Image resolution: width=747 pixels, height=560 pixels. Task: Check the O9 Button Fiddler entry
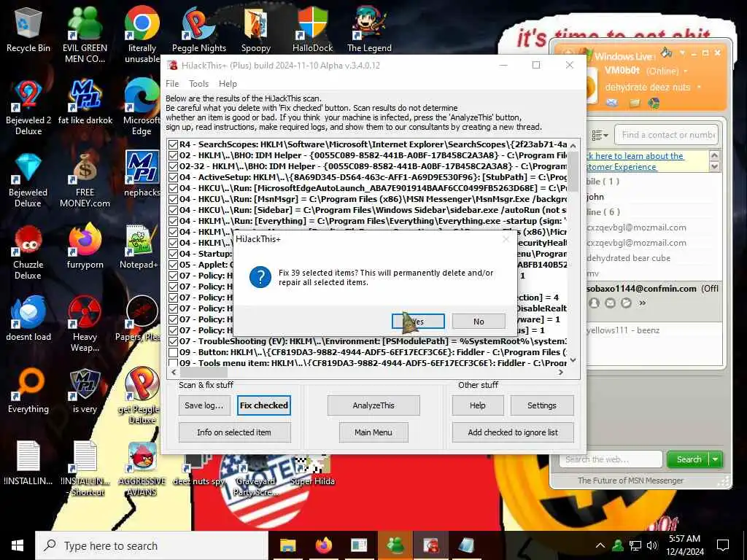(173, 353)
